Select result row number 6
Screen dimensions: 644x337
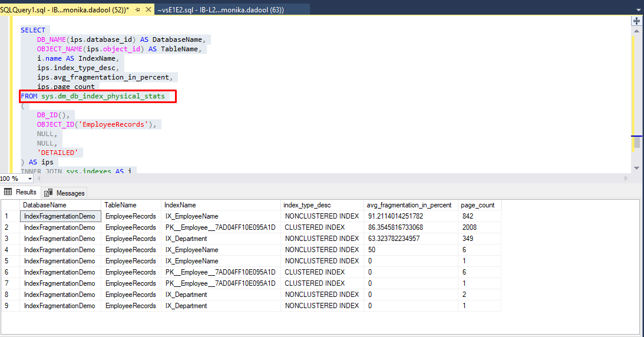[10, 272]
